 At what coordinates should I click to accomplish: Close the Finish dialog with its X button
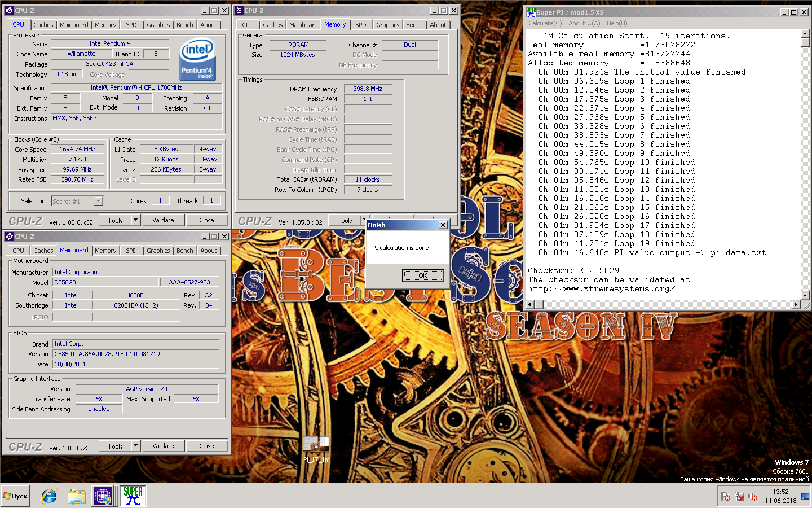(x=443, y=225)
